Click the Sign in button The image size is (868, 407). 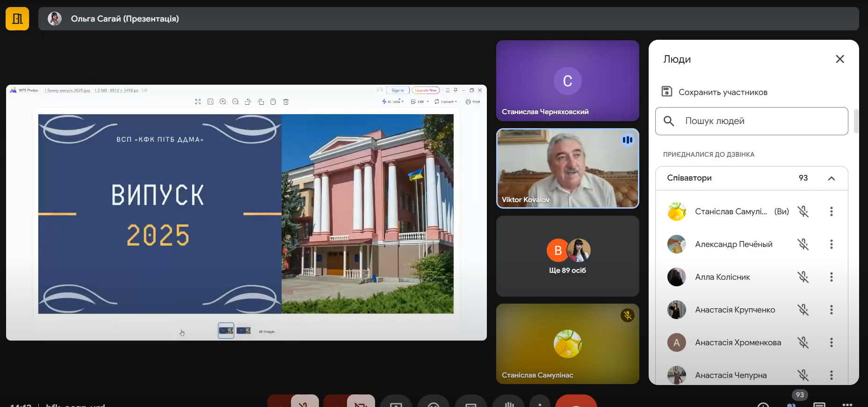pos(398,90)
